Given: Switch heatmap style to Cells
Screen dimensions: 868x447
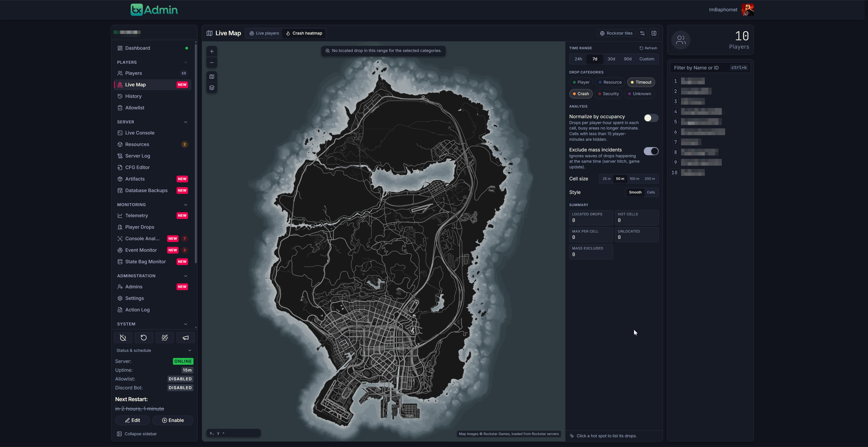Looking at the screenshot, I should click(651, 192).
